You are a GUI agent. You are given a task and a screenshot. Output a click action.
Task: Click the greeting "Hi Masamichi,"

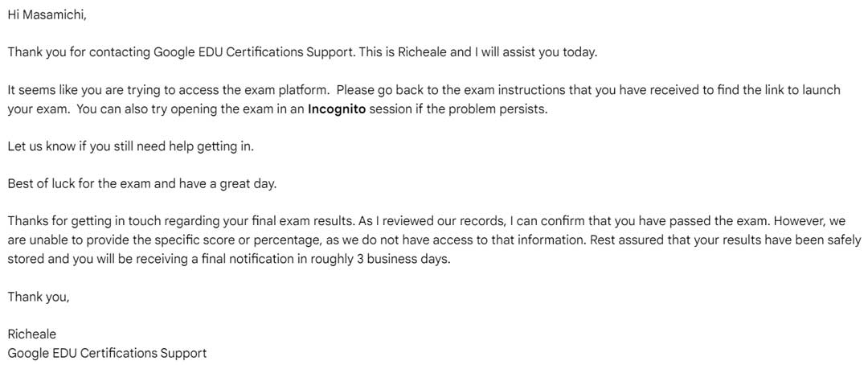tap(47, 15)
